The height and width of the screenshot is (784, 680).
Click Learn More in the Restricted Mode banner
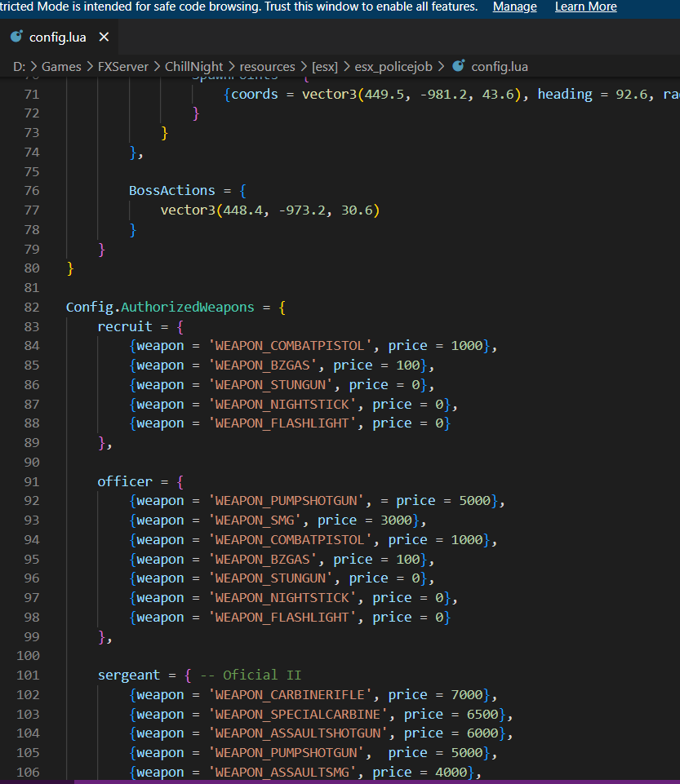click(585, 7)
